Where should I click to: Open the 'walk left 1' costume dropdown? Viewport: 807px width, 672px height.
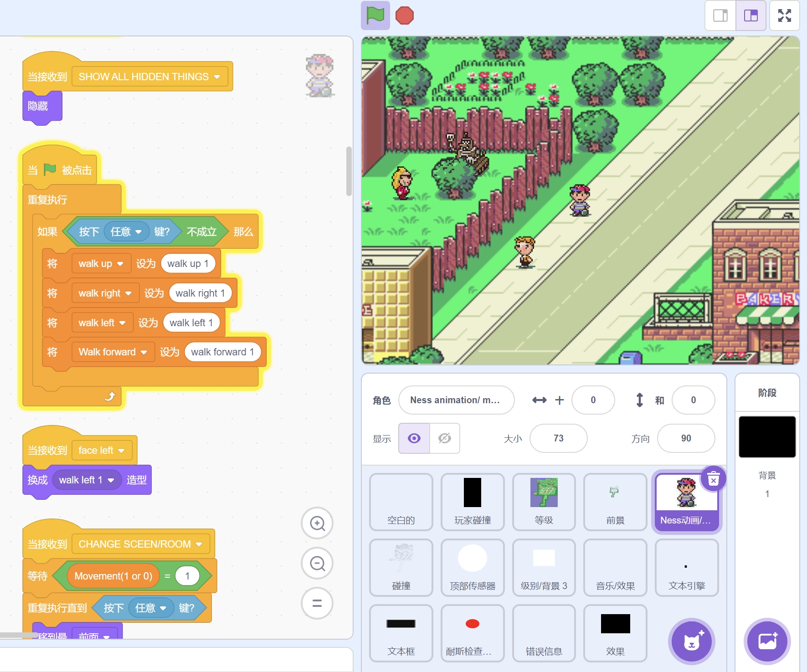pos(111,480)
